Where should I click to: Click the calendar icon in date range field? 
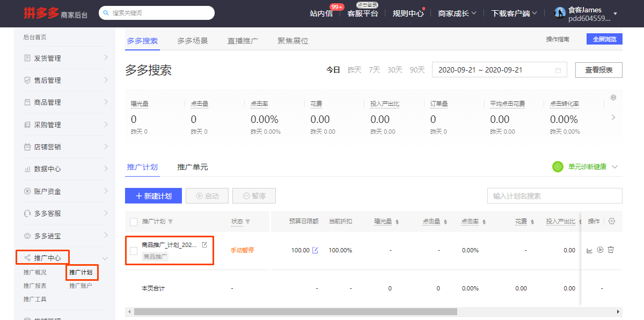558,70
